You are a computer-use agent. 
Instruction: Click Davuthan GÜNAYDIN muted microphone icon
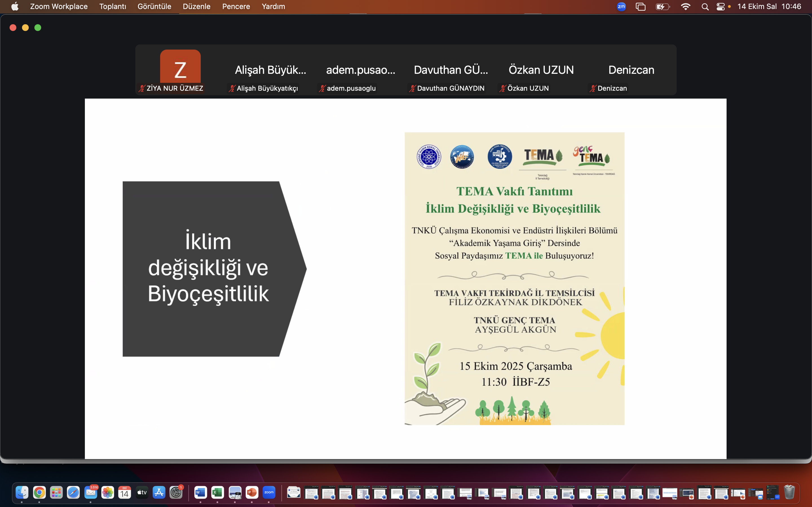412,88
